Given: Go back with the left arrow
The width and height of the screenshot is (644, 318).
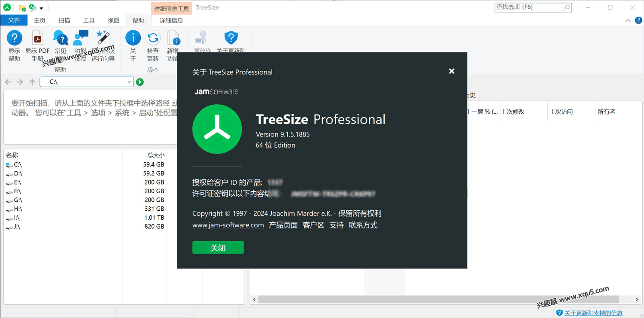Looking at the screenshot, I should (x=8, y=82).
